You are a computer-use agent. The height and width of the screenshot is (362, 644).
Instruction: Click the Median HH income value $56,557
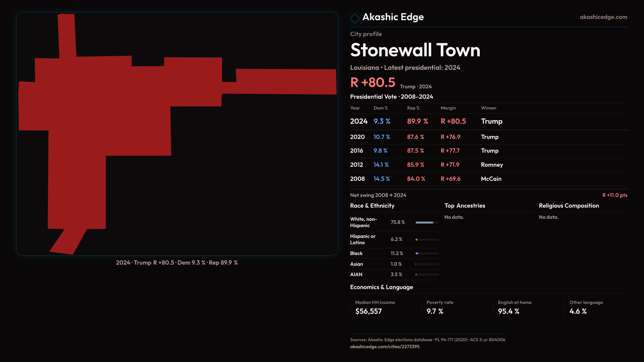pos(368,311)
